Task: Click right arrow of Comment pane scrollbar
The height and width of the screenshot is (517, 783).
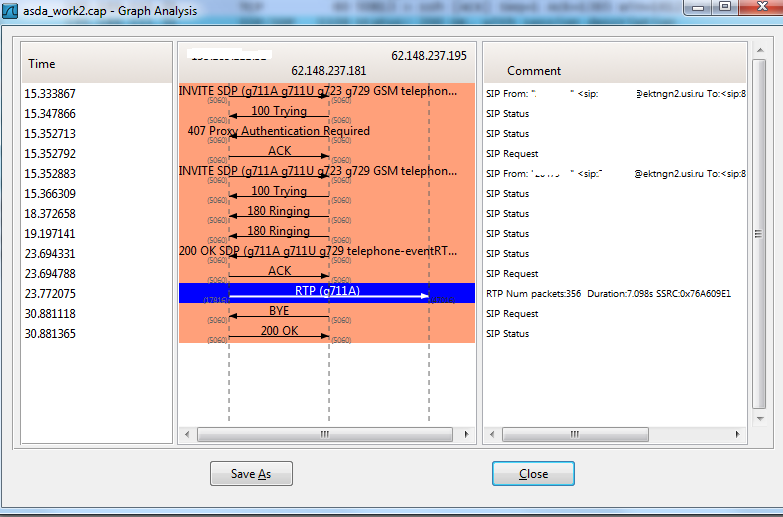Action: click(738, 435)
